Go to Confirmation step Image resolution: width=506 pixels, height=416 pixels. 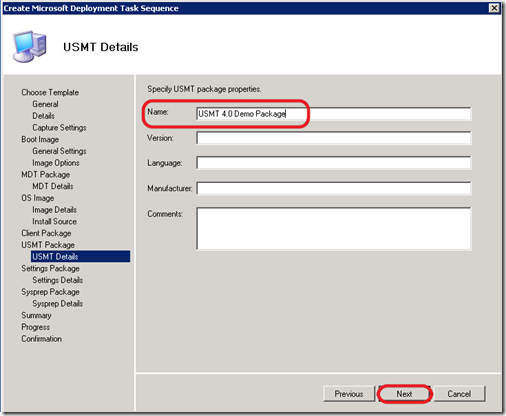tap(42, 339)
